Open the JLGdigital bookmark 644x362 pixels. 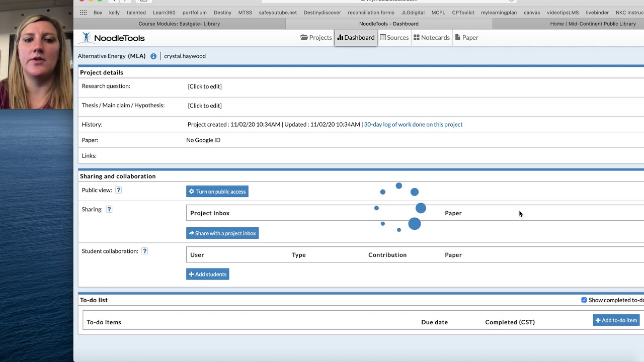413,13
